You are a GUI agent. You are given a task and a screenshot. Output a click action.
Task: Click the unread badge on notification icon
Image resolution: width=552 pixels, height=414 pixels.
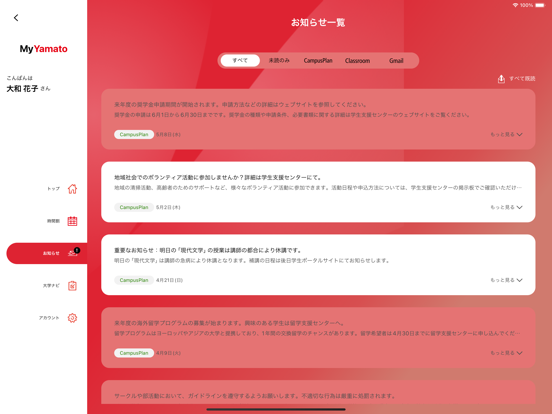(77, 250)
